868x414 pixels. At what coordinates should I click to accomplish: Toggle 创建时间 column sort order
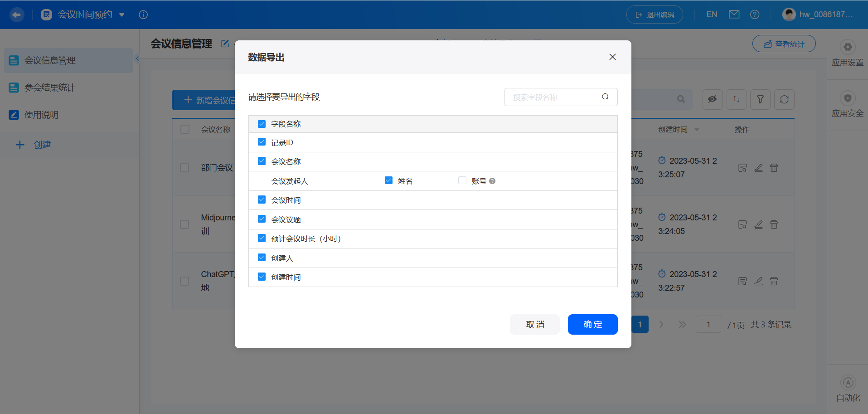coord(696,129)
